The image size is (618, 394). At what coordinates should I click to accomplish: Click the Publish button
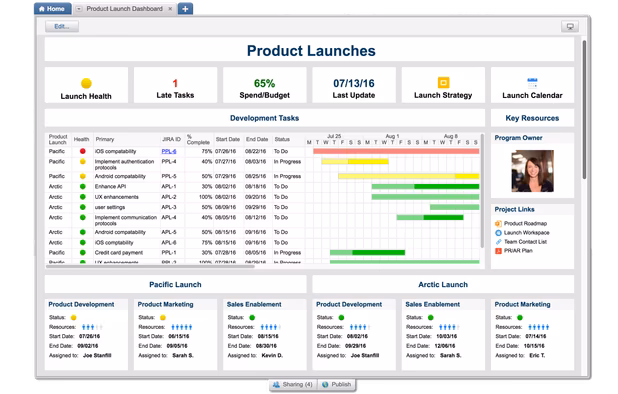click(x=336, y=385)
